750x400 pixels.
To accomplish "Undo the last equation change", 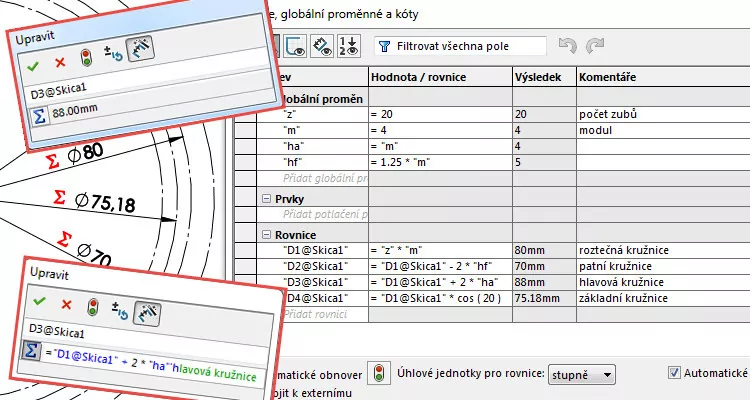I will click(x=568, y=46).
